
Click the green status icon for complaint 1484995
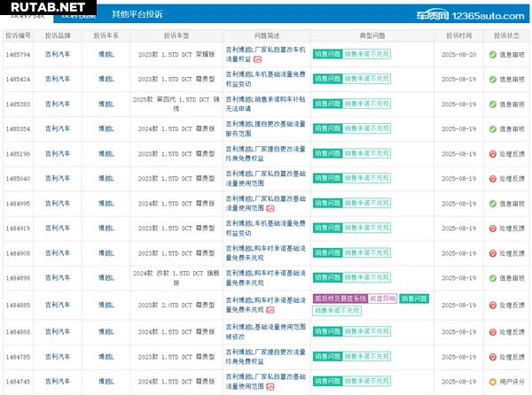click(x=493, y=204)
